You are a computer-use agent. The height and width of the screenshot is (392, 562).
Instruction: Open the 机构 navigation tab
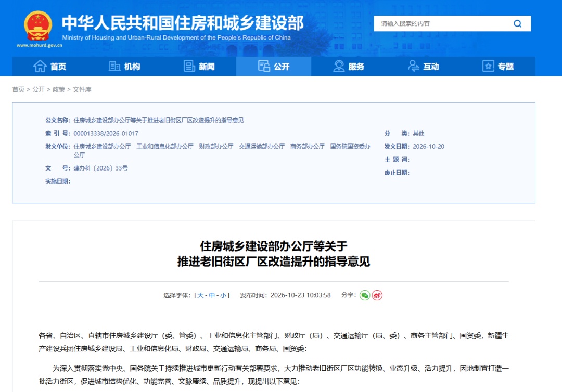point(124,66)
